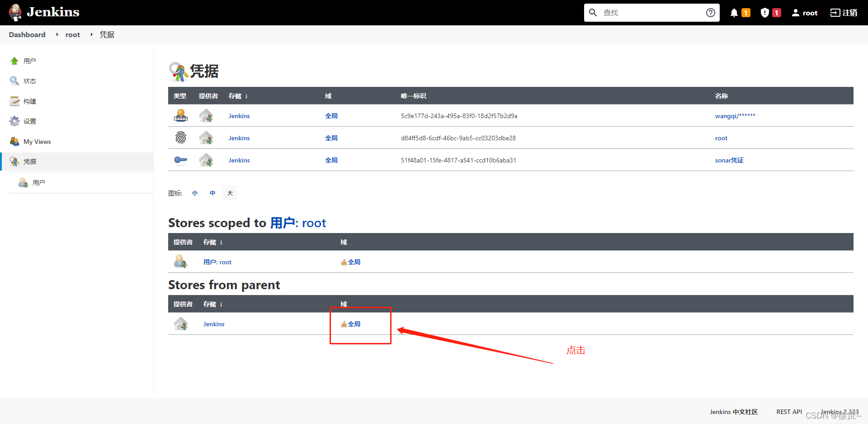This screenshot has height=424, width=868.
Task: Click 用户 sub-item under 凭据 sidebar
Action: (39, 183)
